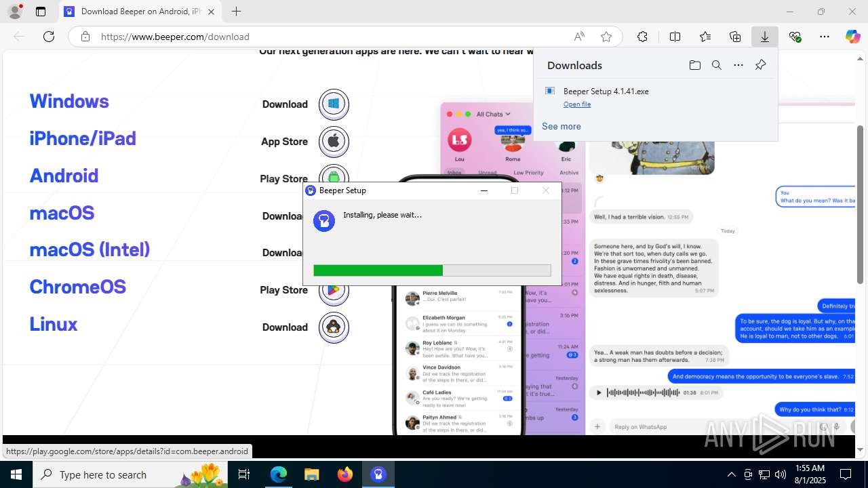Open browser Extensions icon
The image size is (868, 488).
click(642, 37)
